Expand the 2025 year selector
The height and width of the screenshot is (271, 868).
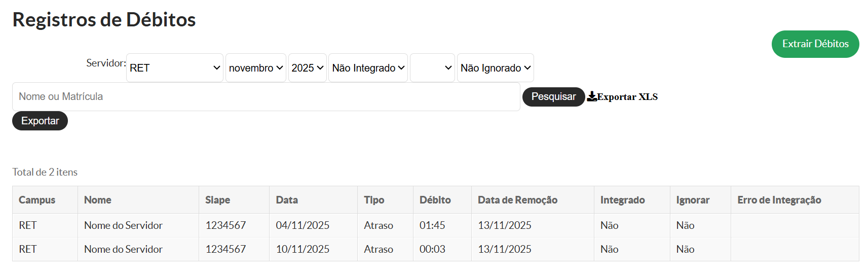coord(307,68)
